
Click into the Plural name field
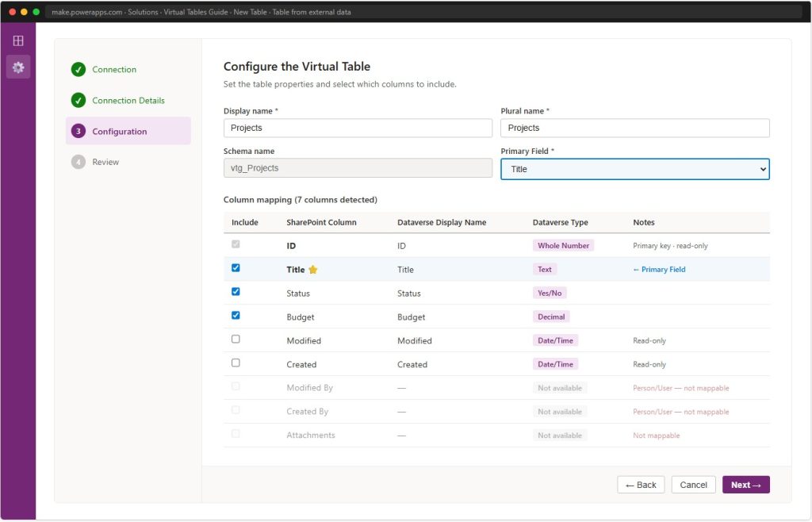pos(635,128)
